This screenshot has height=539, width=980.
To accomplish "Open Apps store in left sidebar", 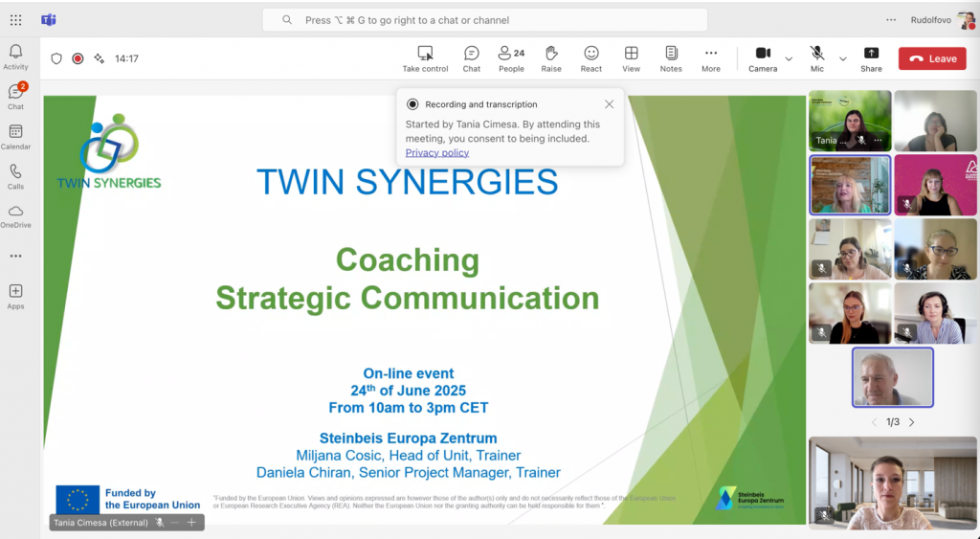I will pos(15,297).
